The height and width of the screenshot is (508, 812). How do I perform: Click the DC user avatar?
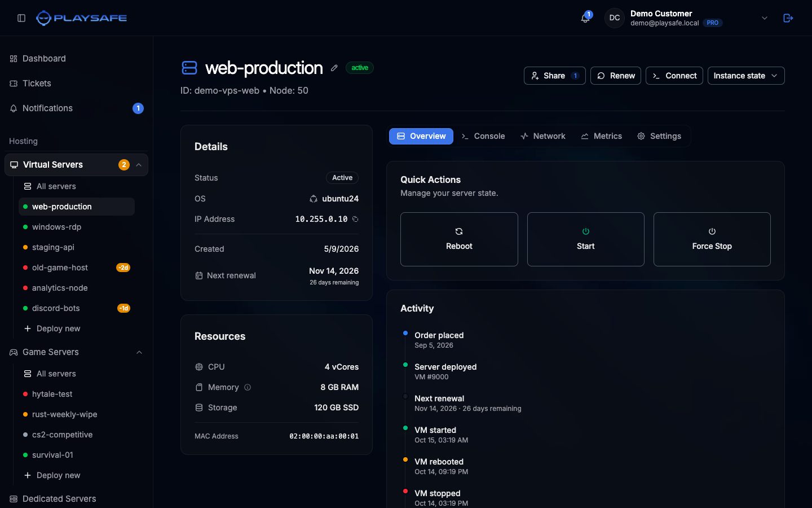615,18
